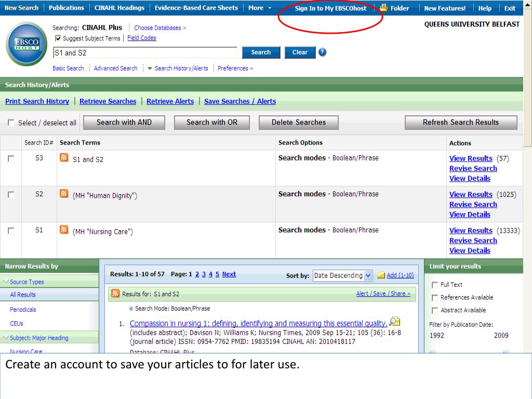The width and height of the screenshot is (532, 399).
Task: Open CINAHL Headings
Action: (x=119, y=8)
